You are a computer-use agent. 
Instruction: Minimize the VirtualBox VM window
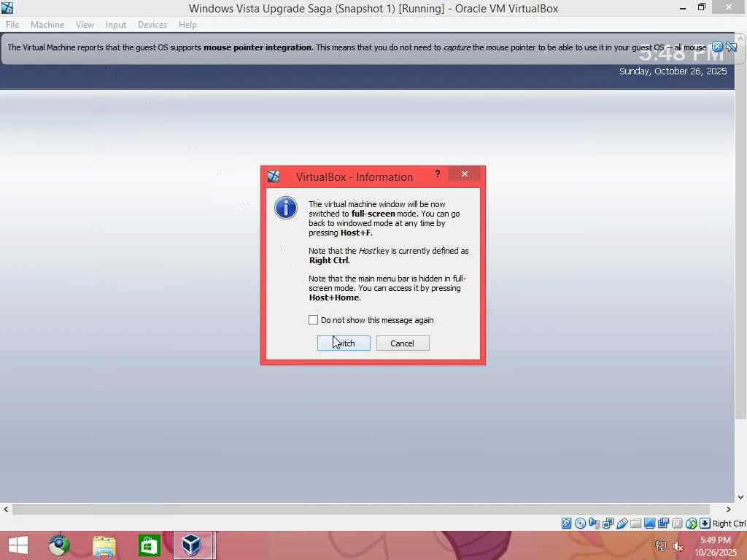pos(683,7)
